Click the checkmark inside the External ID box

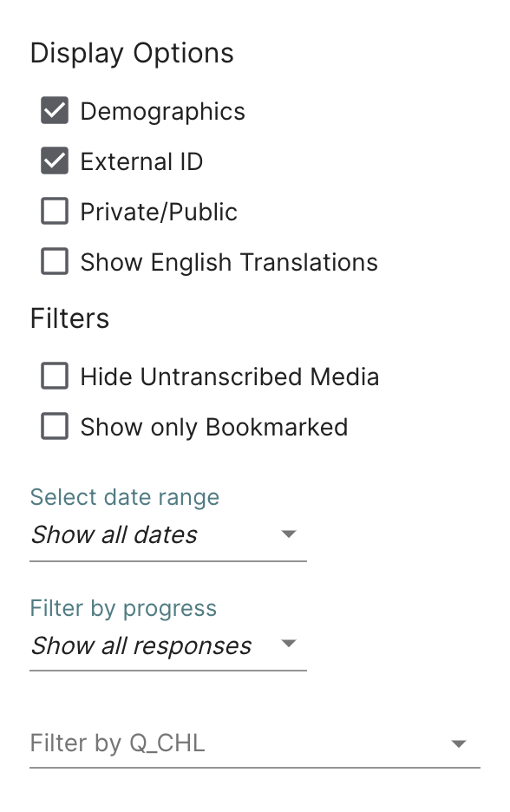coord(54,160)
